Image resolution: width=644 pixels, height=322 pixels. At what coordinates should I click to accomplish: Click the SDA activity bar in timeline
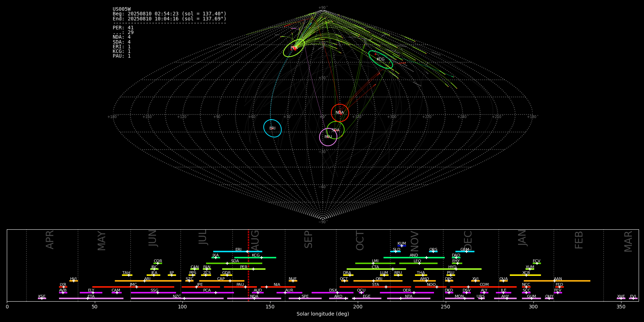point(234,263)
